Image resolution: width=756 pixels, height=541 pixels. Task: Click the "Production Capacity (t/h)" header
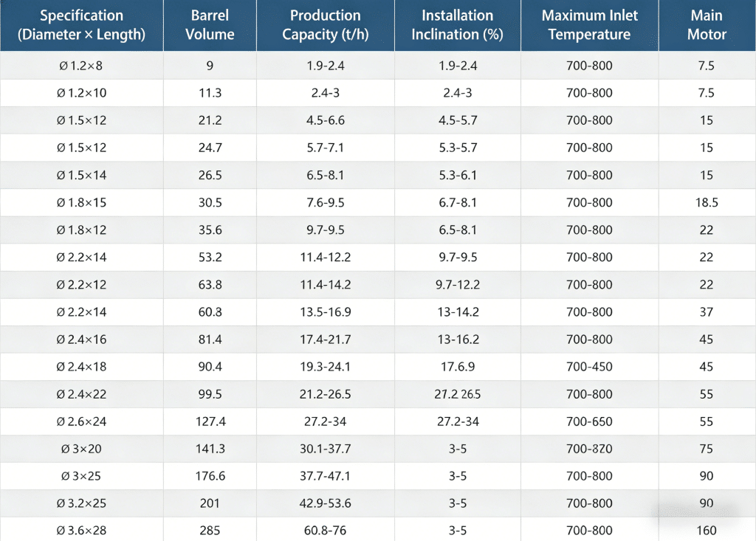[x=326, y=25]
